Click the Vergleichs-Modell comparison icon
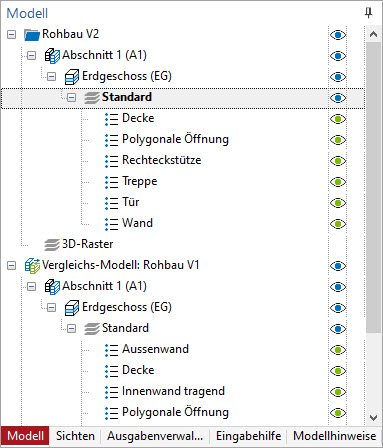 pyautogui.click(x=32, y=266)
